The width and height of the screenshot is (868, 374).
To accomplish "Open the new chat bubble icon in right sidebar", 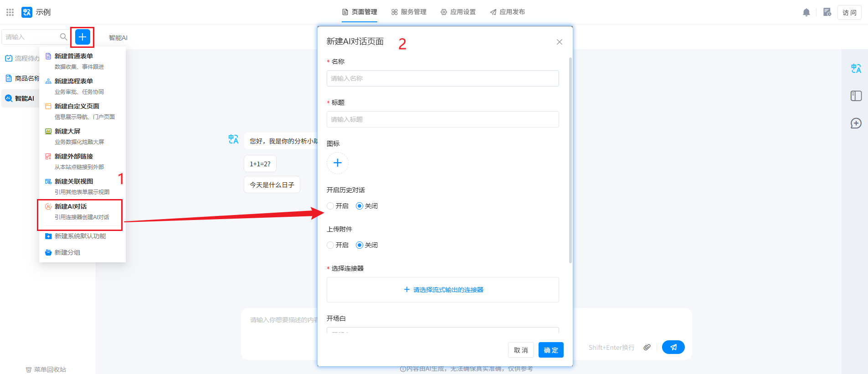I will (x=856, y=123).
